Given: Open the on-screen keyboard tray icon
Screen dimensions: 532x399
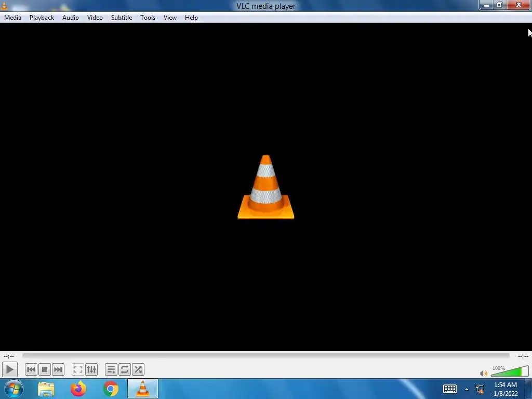Looking at the screenshot, I should (x=450, y=389).
